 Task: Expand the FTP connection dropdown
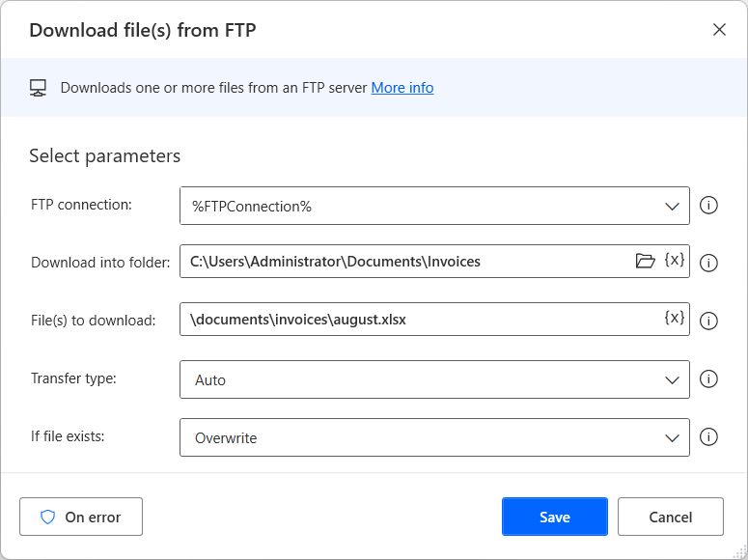[673, 206]
